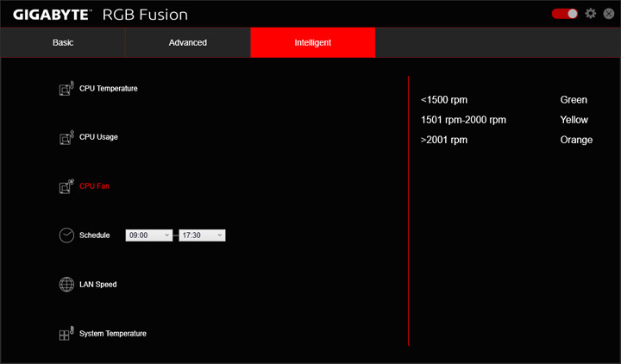Click the GIGABYTE logo in title bar
The height and width of the screenshot is (364, 621).
tap(52, 15)
